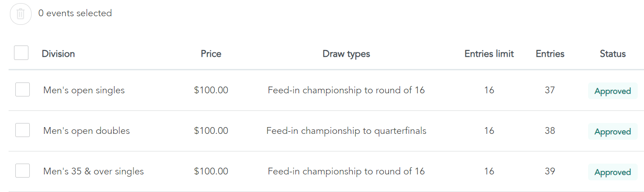This screenshot has width=644, height=192.
Task: Click the Feed-in championship to quarterfinals text
Action: click(346, 131)
